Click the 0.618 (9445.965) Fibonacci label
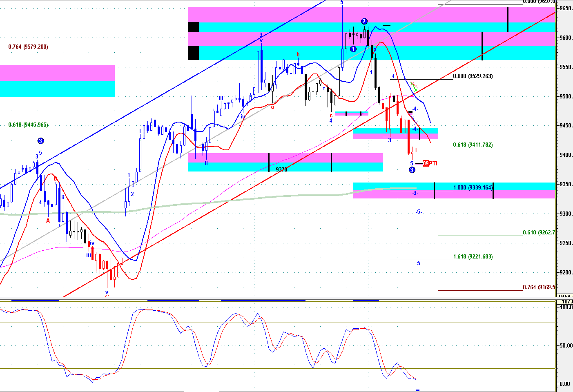The height and width of the screenshot is (392, 573). pos(28,125)
